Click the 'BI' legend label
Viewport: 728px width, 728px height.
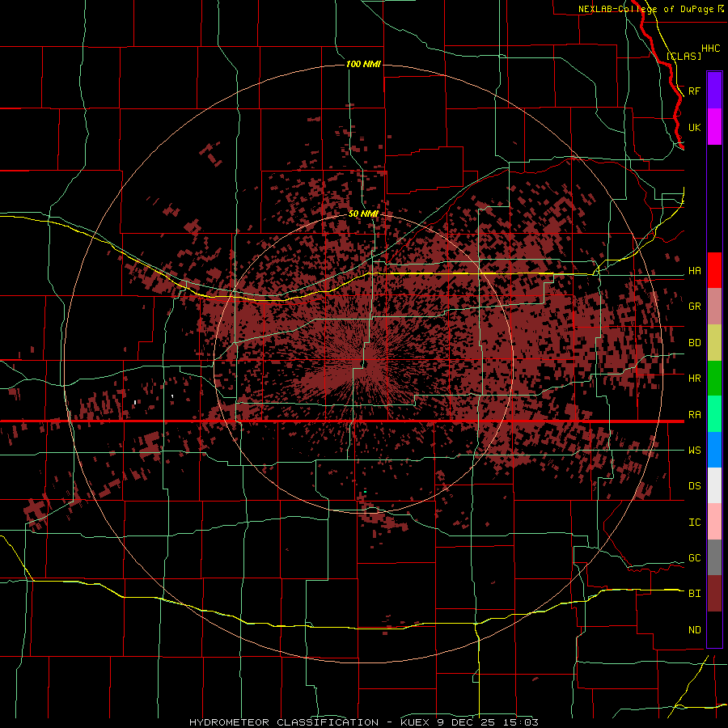694,594
